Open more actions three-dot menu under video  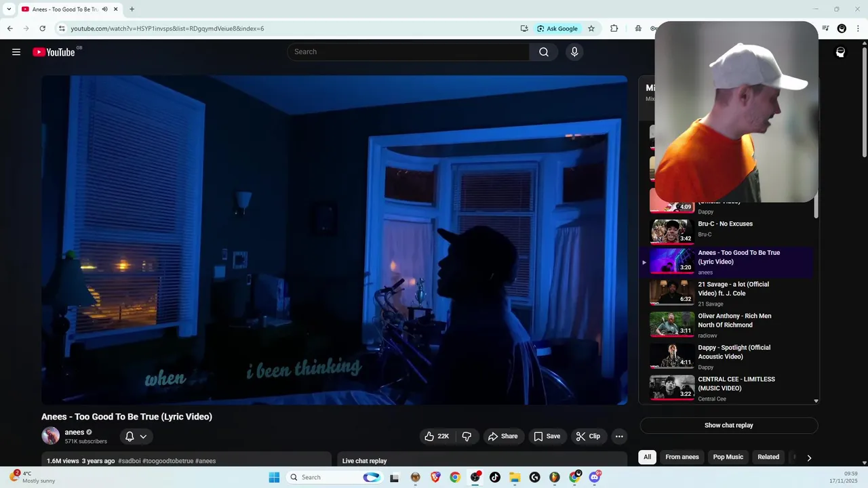(x=619, y=436)
